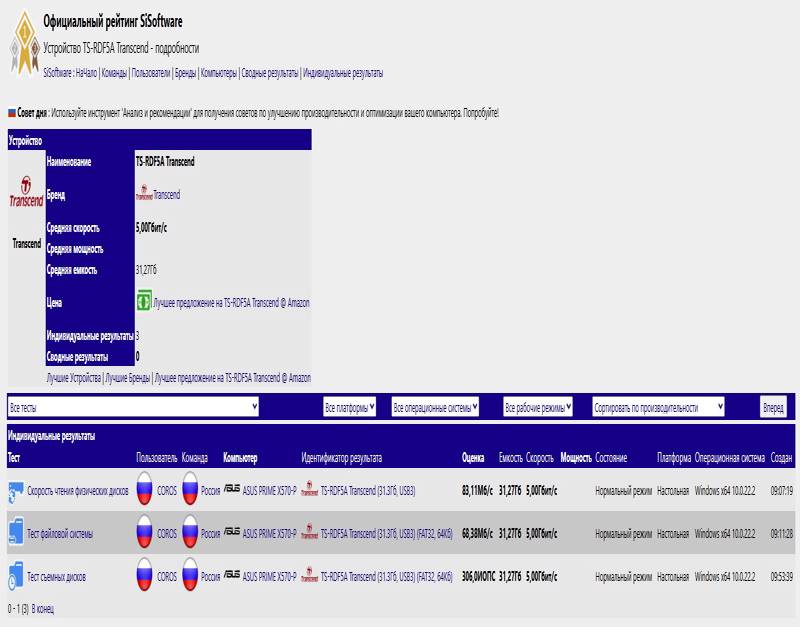Click the 'В конец' pagination link
Image resolution: width=800 pixels, height=627 pixels.
click(44, 608)
